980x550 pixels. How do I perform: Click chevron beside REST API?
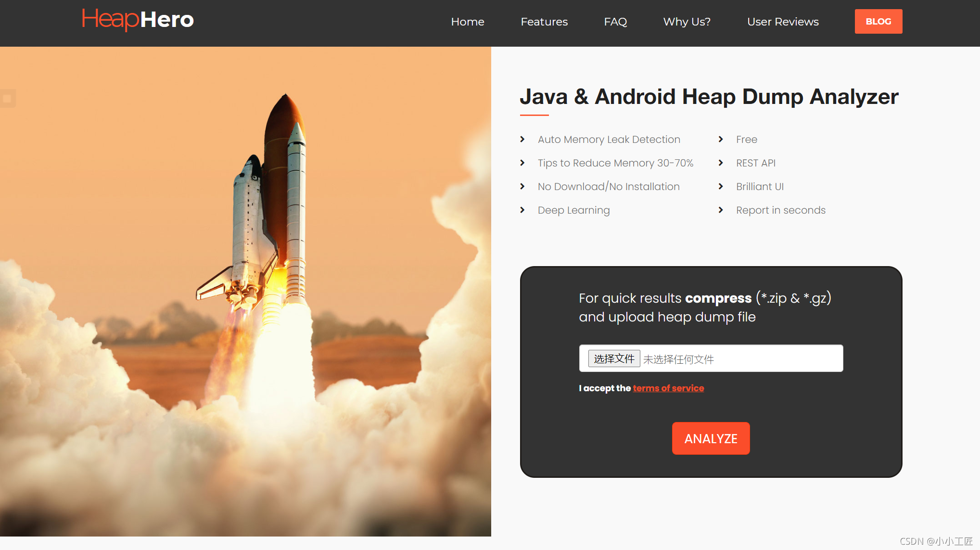[x=721, y=163]
